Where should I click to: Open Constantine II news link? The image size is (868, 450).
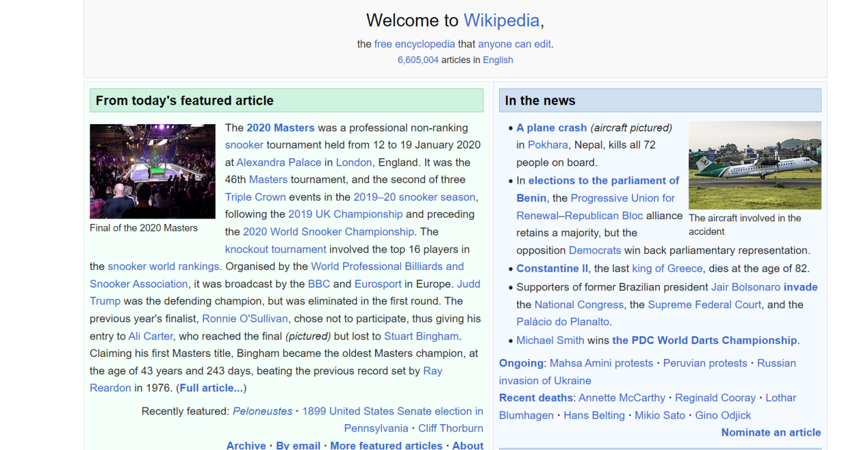click(x=552, y=268)
